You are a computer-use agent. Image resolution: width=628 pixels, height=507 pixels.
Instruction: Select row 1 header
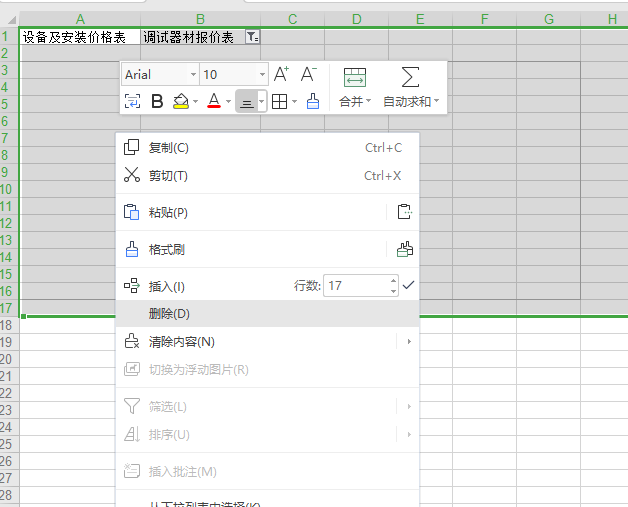(x=9, y=37)
